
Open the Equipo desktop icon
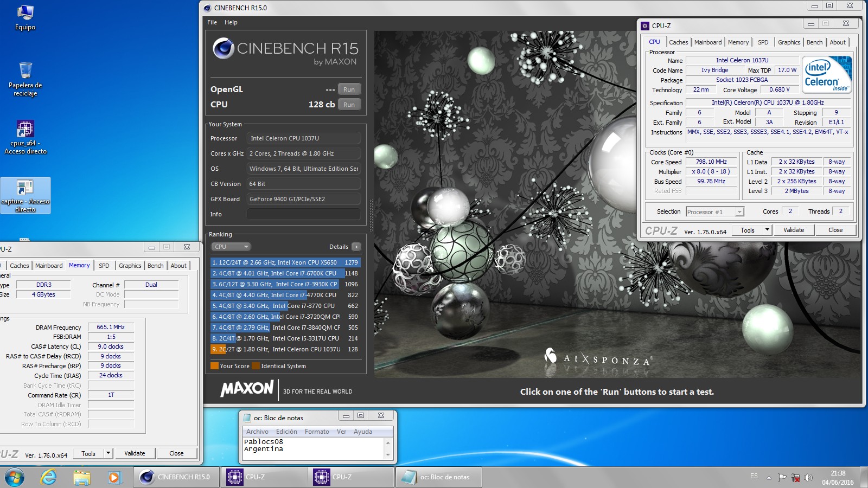click(x=25, y=18)
